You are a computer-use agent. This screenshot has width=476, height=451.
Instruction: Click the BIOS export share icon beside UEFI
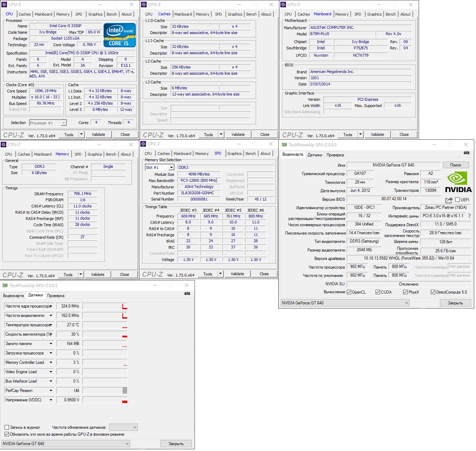(x=449, y=200)
